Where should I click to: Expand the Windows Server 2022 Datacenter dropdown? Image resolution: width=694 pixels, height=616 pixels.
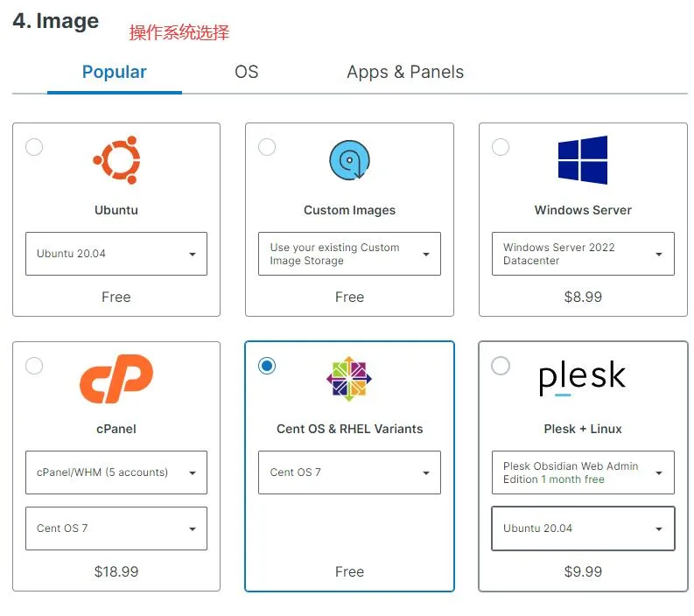[583, 254]
